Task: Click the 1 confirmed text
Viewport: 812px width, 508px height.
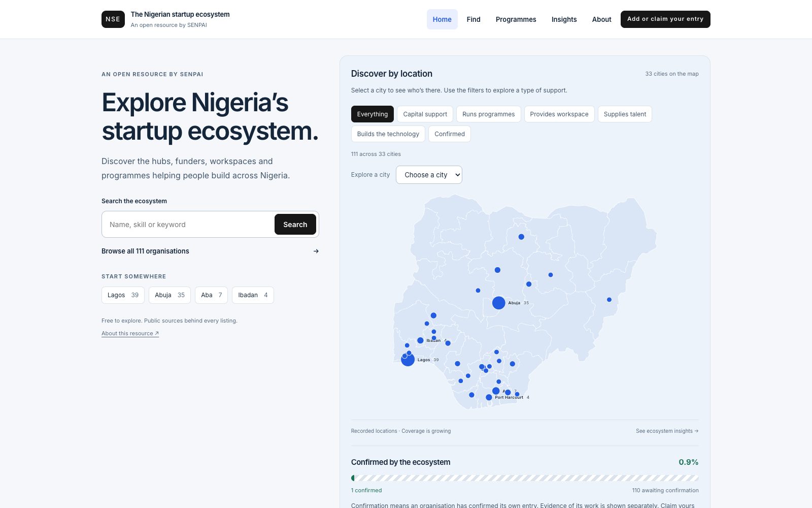Action: click(x=366, y=490)
